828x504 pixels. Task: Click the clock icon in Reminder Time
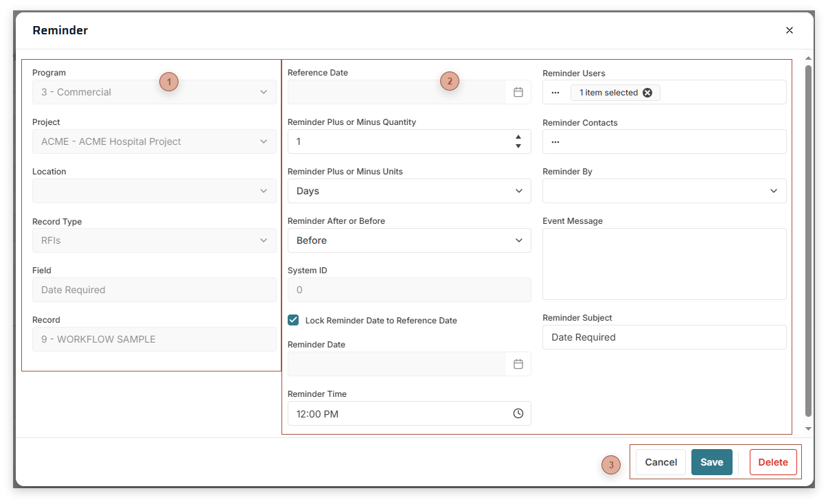click(x=518, y=413)
